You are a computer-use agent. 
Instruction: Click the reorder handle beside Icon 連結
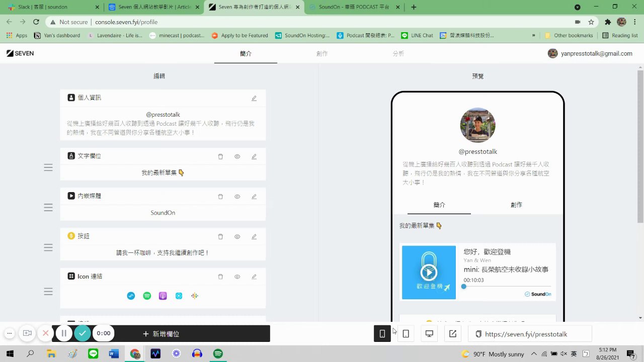(48, 292)
